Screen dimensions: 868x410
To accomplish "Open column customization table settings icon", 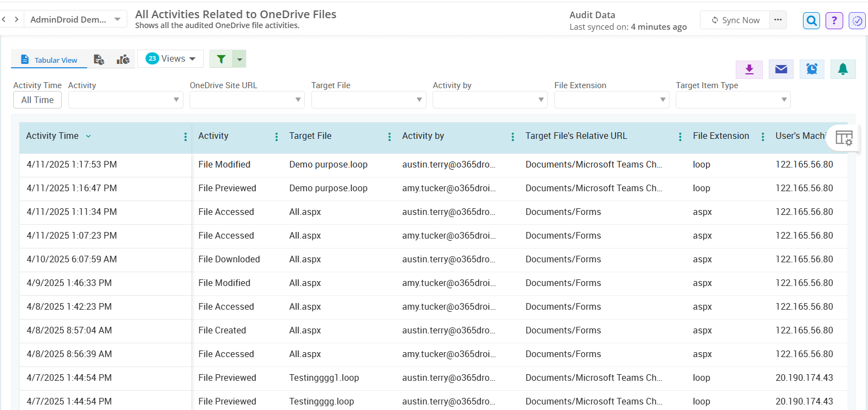I will [x=844, y=138].
